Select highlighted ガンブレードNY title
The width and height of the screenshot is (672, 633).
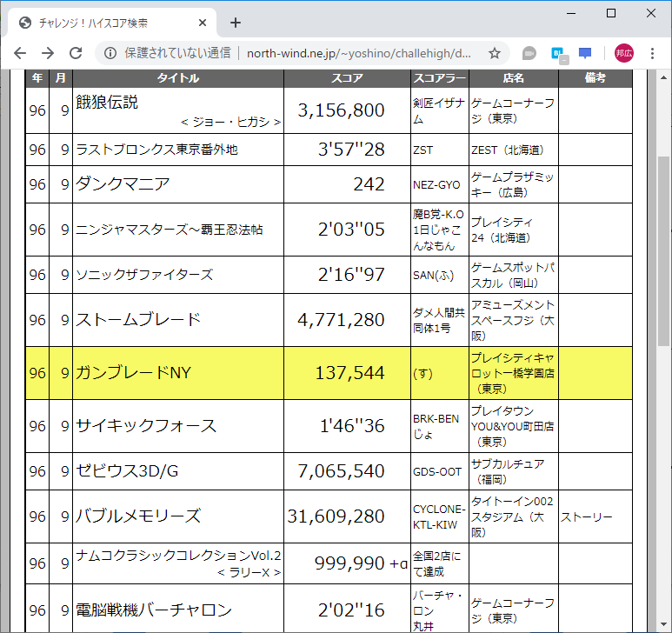pyautogui.click(x=134, y=373)
